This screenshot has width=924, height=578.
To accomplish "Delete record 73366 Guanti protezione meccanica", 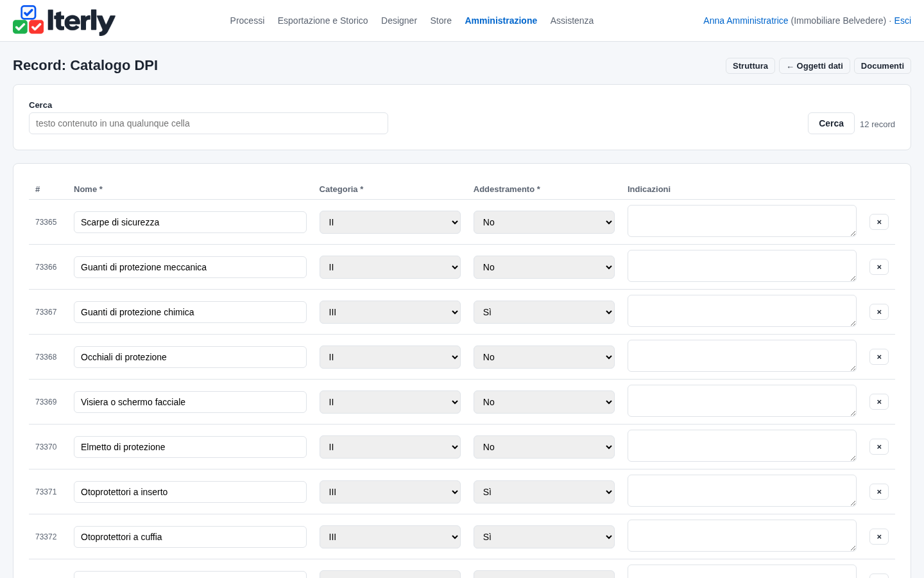I will (x=879, y=267).
